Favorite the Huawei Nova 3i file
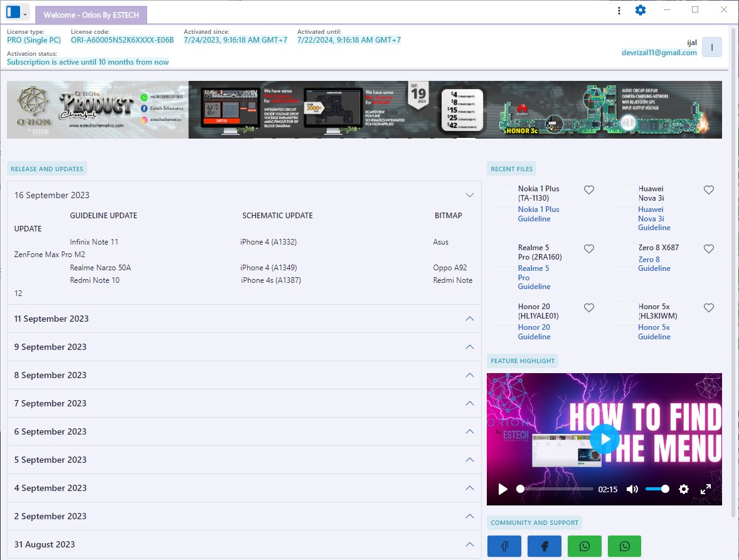The width and height of the screenshot is (739, 560). click(708, 190)
